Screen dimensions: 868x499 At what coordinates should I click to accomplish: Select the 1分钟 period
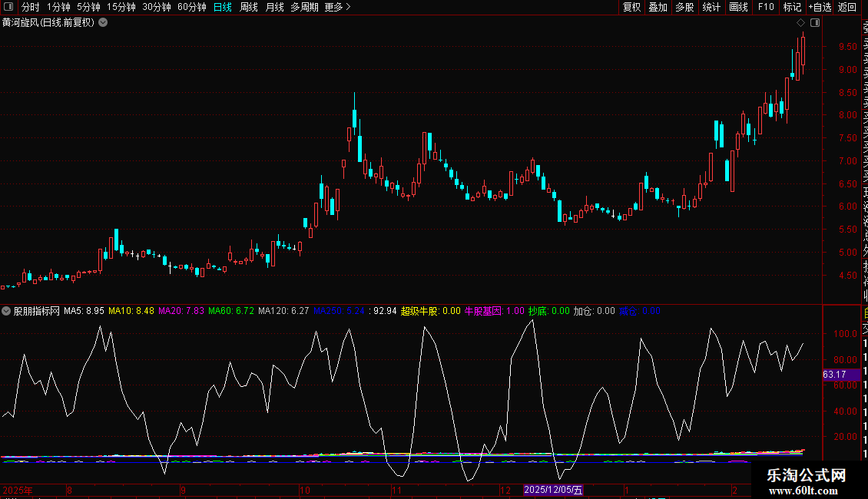[x=58, y=7]
